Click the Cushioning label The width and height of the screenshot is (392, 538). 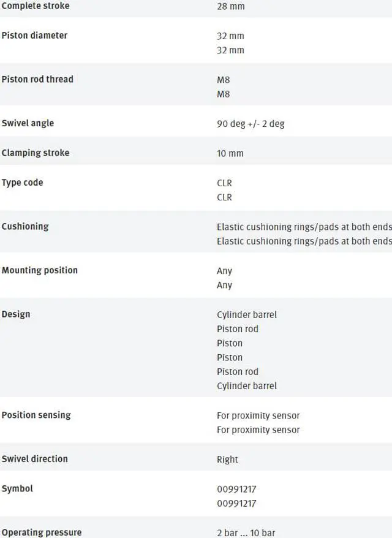pyautogui.click(x=25, y=226)
